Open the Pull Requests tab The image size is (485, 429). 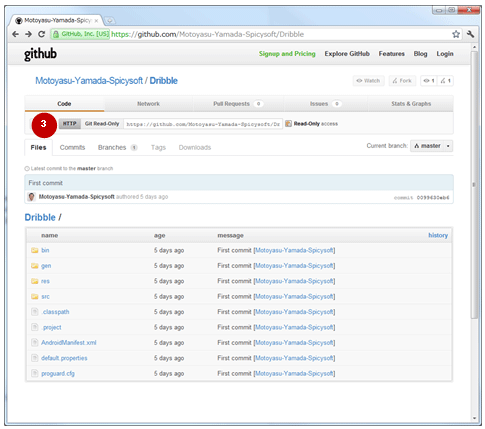point(238,104)
